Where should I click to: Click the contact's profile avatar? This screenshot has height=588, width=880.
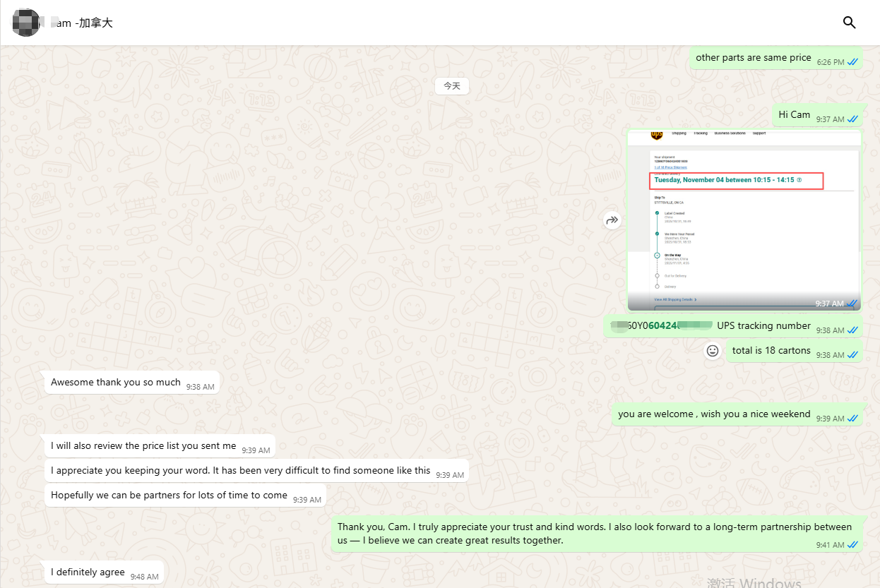tap(26, 23)
